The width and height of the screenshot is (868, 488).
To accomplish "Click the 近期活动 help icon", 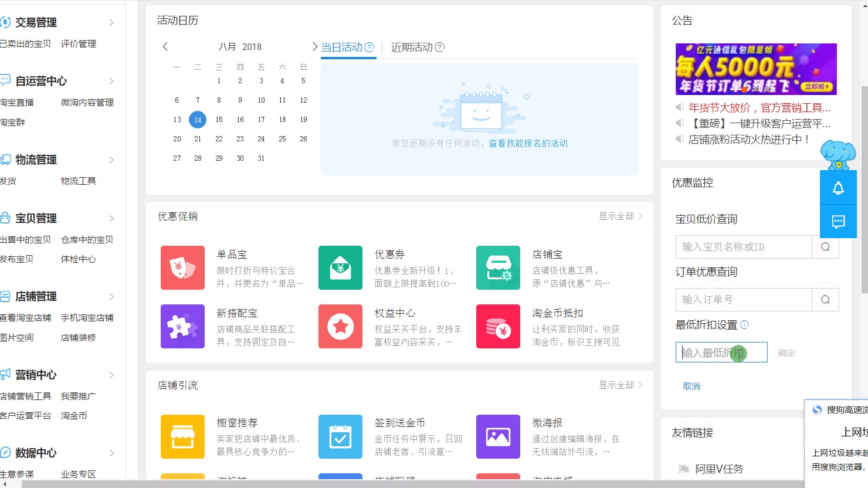I will pos(439,48).
